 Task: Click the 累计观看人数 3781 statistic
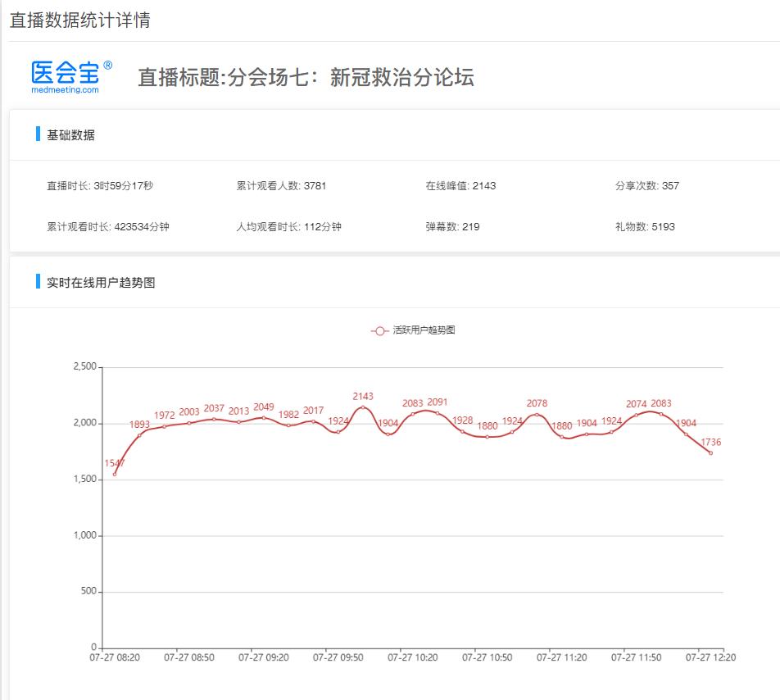[x=281, y=186]
